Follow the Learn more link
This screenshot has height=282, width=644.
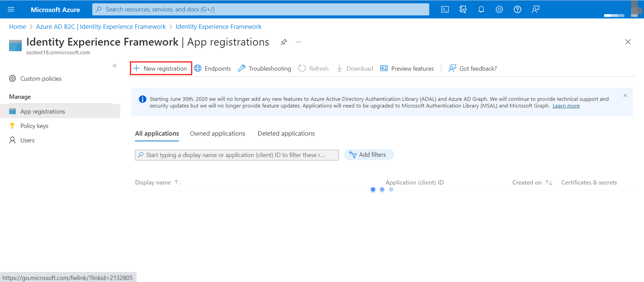[566, 106]
